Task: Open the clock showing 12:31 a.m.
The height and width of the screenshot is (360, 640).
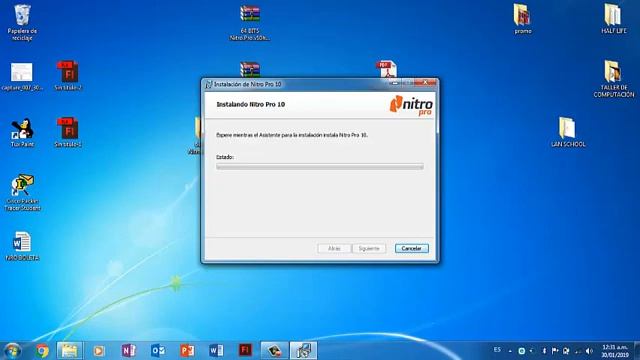Action: click(615, 351)
